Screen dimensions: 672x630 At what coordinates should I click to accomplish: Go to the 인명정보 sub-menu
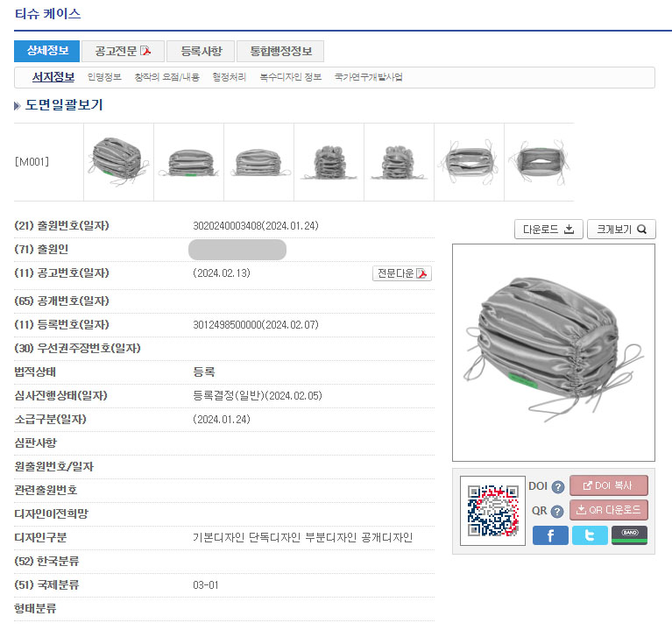(104, 77)
